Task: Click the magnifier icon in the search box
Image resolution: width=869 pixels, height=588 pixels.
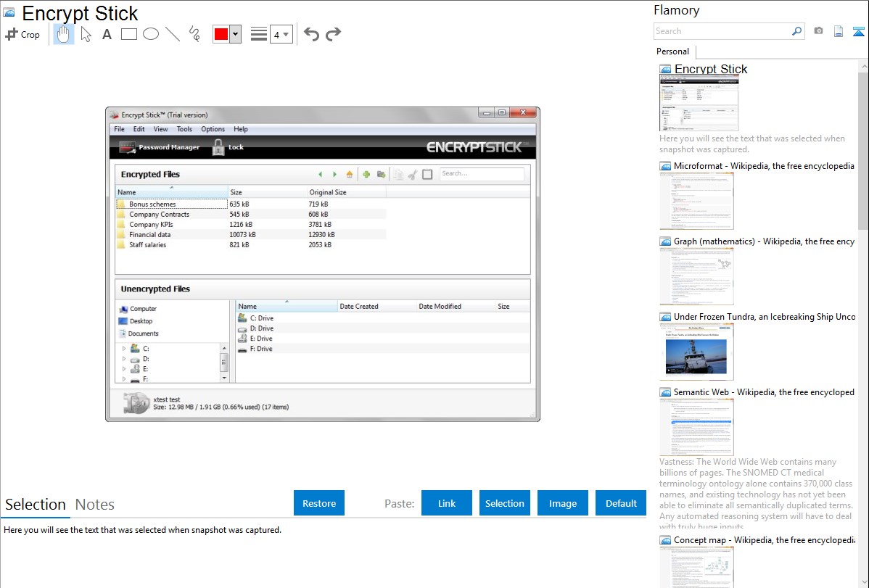Action: point(796,31)
